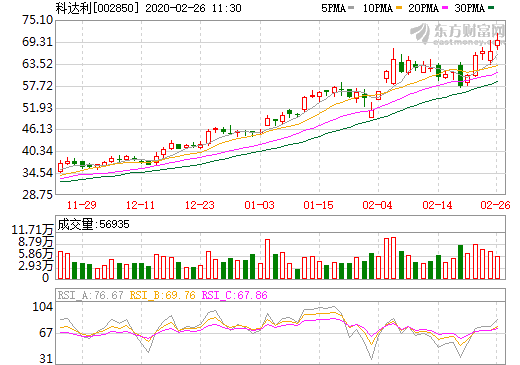Click the 5.86万 volume axis label
Screen dimensions: 520x365
coord(35,254)
